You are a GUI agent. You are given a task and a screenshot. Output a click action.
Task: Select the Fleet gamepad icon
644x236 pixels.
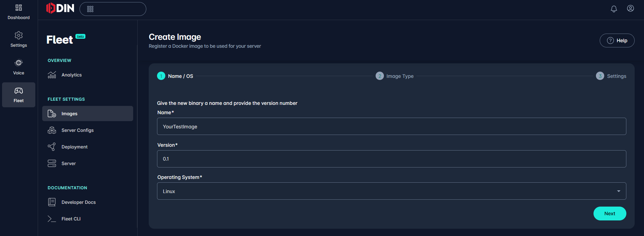19,95
